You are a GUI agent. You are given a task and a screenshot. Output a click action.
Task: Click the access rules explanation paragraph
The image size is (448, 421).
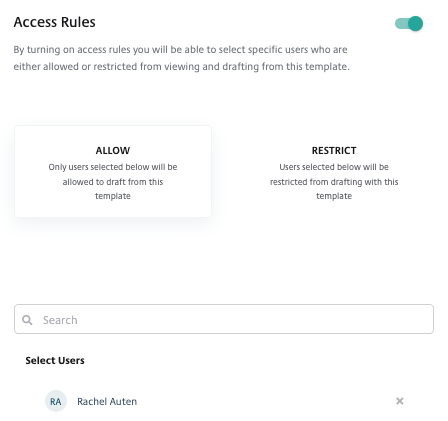coord(182,58)
